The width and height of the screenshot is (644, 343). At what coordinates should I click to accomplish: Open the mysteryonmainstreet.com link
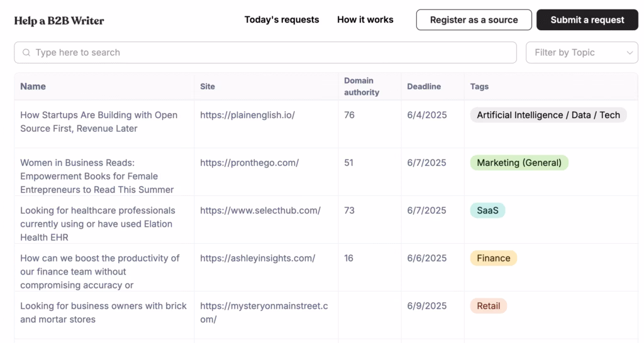click(264, 312)
